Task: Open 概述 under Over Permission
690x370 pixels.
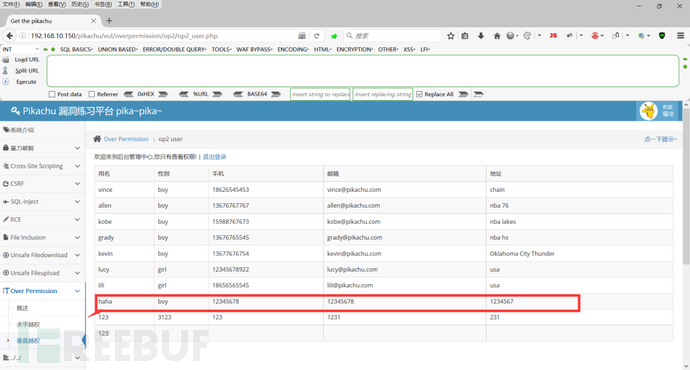Action: (22, 308)
